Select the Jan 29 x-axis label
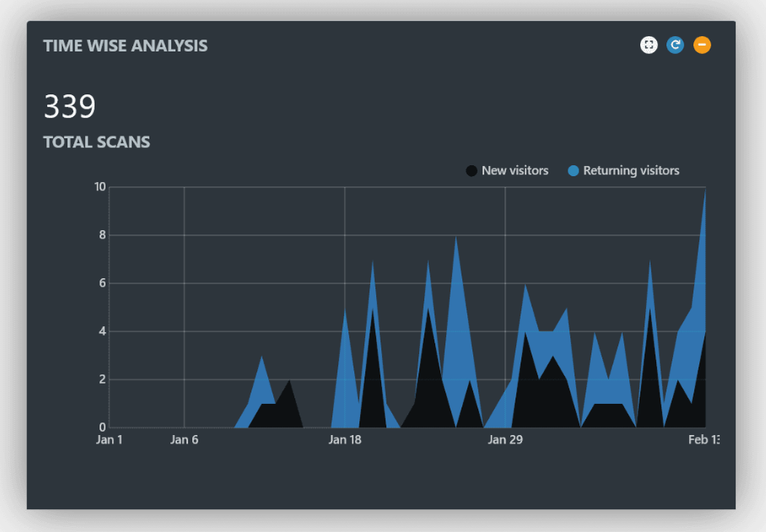 (x=504, y=439)
